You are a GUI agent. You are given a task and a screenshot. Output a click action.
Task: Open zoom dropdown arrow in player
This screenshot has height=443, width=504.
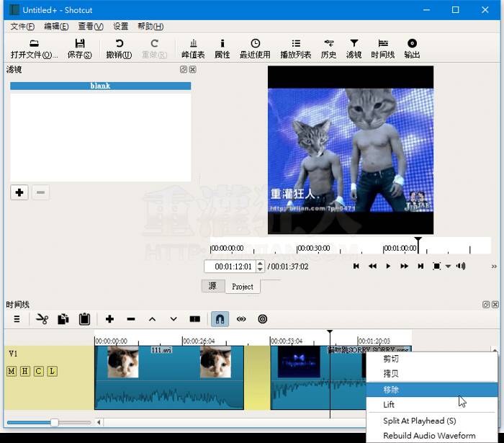click(x=448, y=267)
